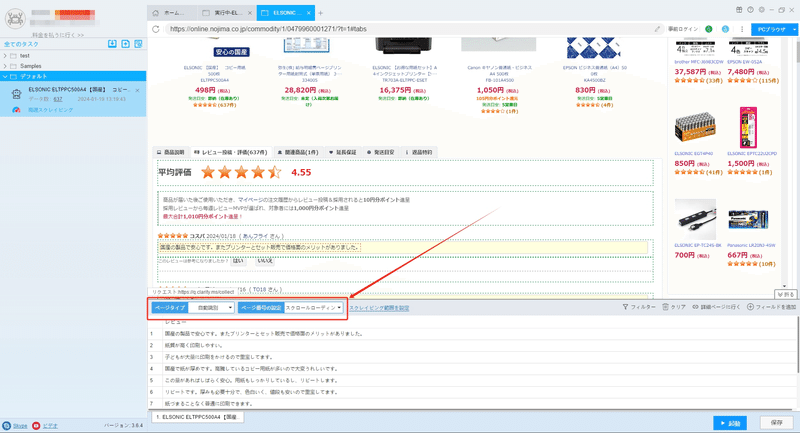Viewport: 800px width, 433px height.
Task: Open the 発送目安 tab
Action: click(380, 152)
